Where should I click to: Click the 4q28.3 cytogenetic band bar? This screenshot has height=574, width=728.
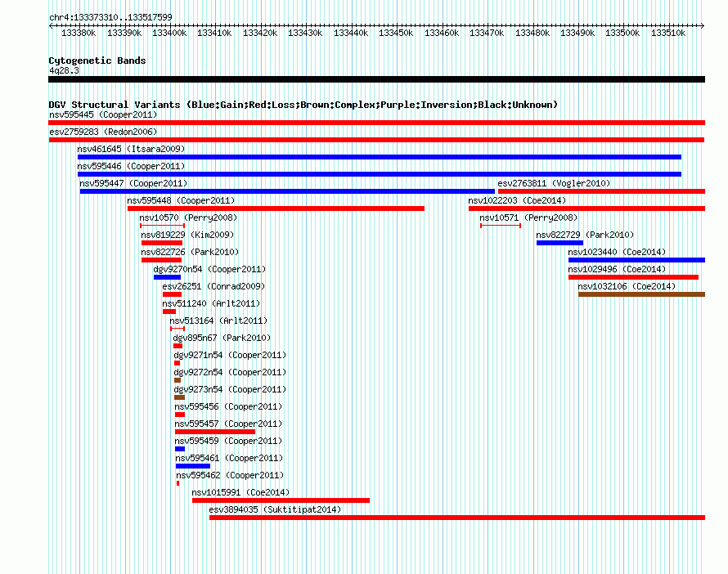pos(376,79)
